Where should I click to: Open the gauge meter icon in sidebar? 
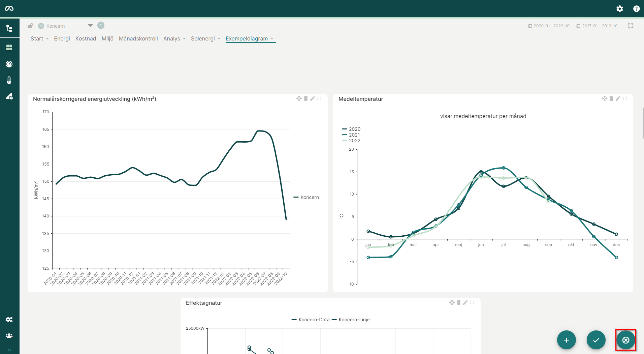point(9,64)
